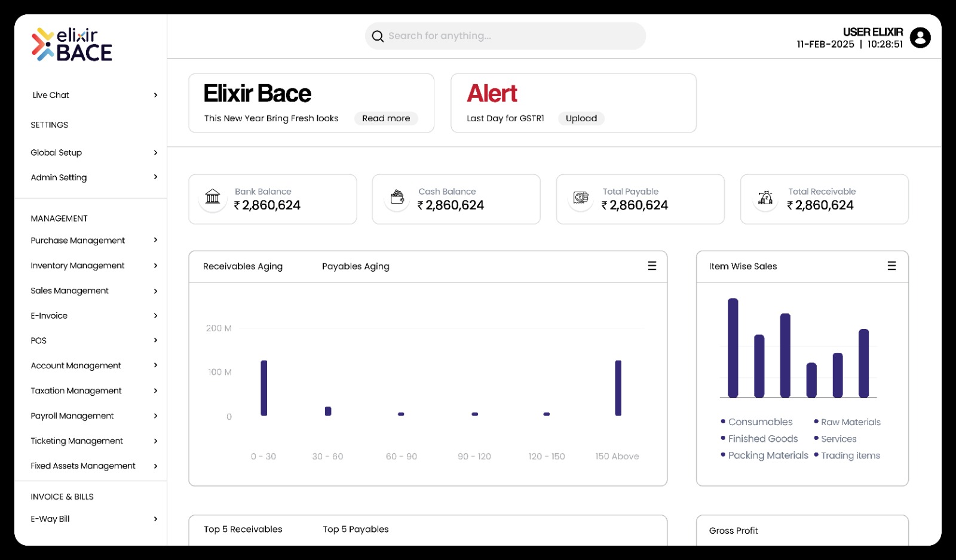This screenshot has height=560, width=956.
Task: Expand Global Setup chevron
Action: [x=155, y=153]
